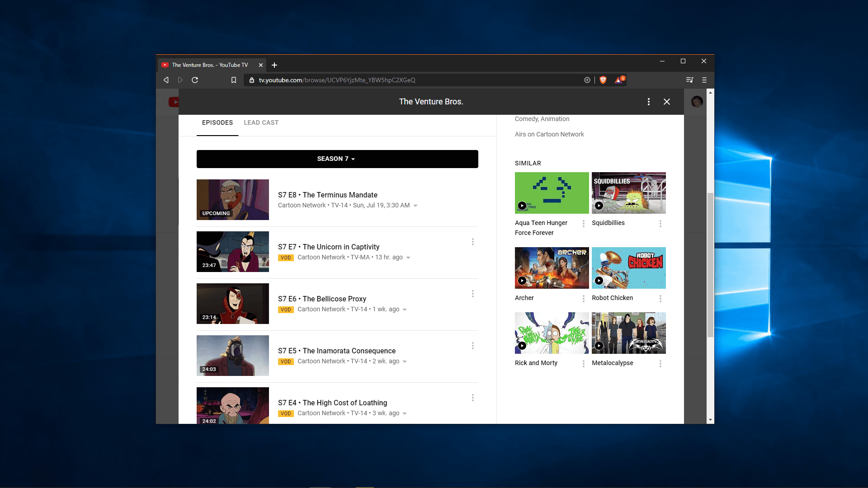Select The Venture Bros. - YouTube TV browser tab
This screenshot has height=488, width=868.
pos(210,65)
